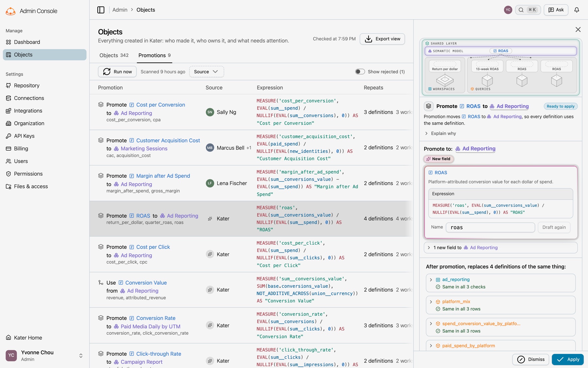Image resolution: width=588 pixels, height=368 pixels.
Task: Open Repository settings
Action: pyautogui.click(x=45, y=86)
